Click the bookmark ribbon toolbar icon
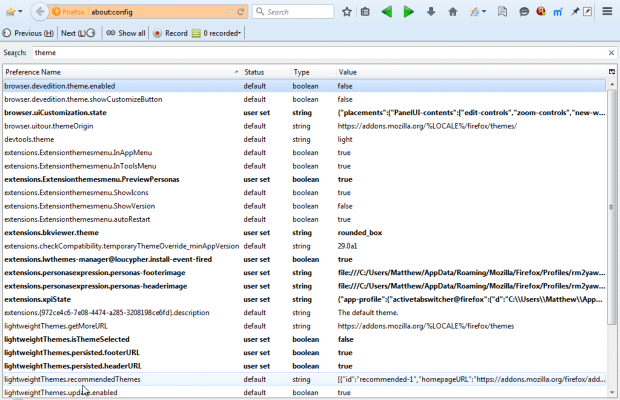The width and height of the screenshot is (620, 400). point(503,12)
